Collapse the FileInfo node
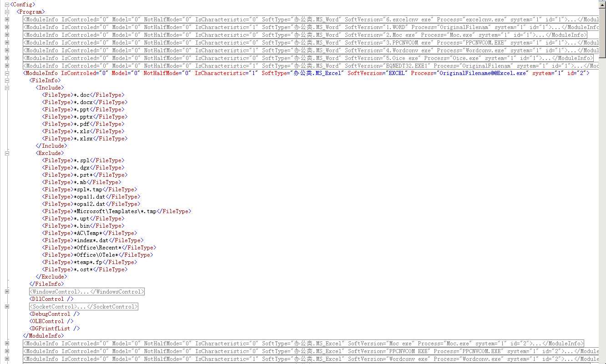The width and height of the screenshot is (606, 364). (7, 80)
